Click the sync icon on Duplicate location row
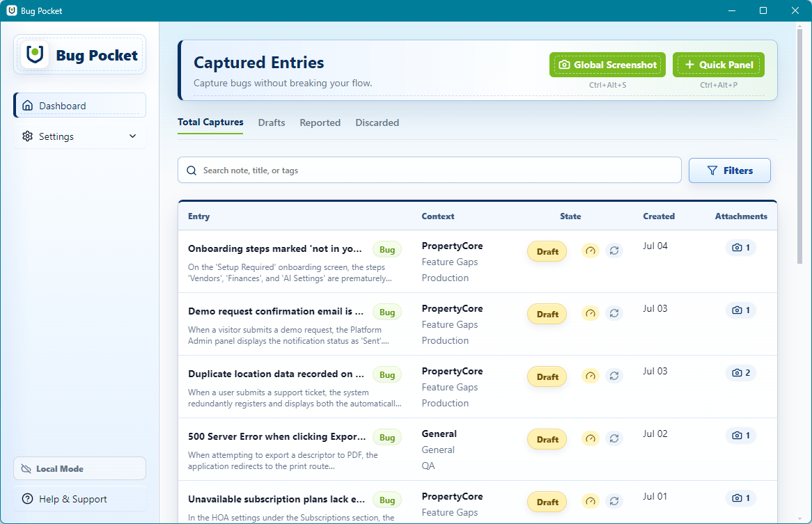The height and width of the screenshot is (524, 812). click(x=614, y=376)
